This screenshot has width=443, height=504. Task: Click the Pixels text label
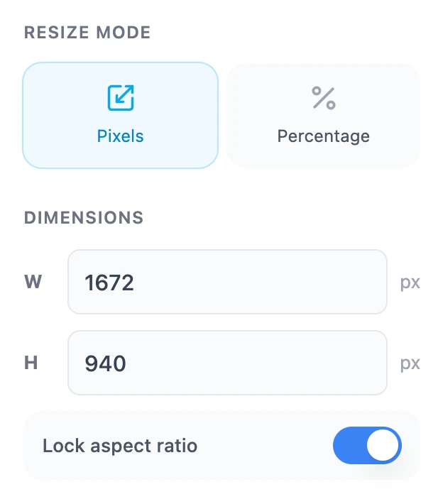click(x=120, y=136)
